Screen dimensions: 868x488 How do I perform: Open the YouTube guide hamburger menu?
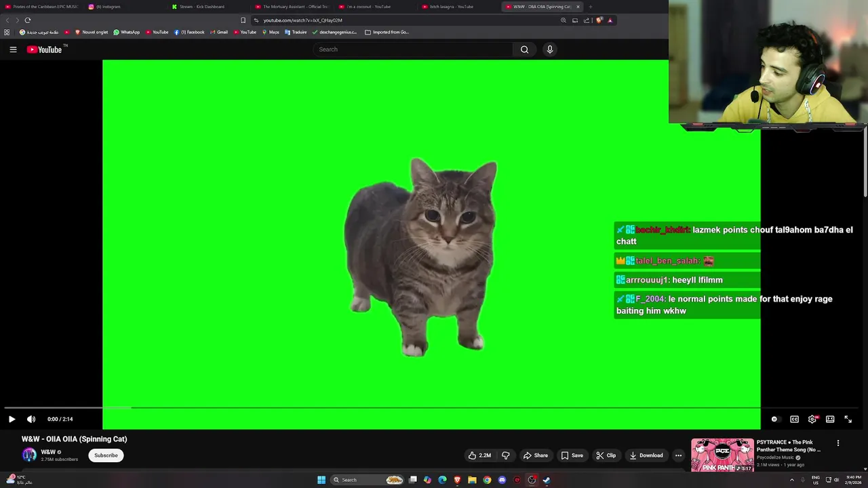(13, 49)
